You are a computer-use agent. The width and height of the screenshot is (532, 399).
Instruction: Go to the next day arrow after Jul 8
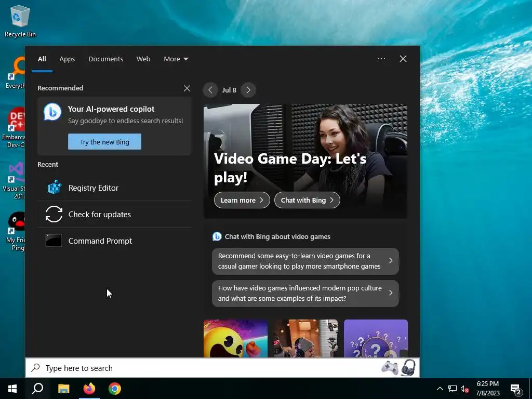point(248,90)
